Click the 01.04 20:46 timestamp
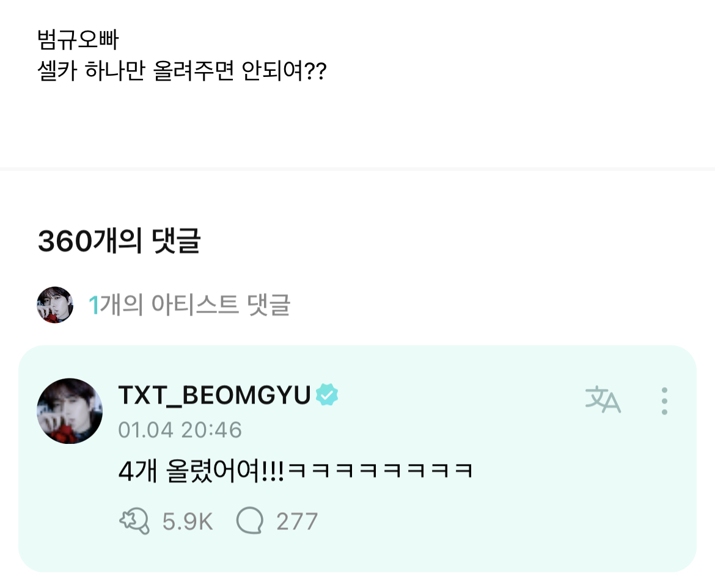 click(x=180, y=430)
